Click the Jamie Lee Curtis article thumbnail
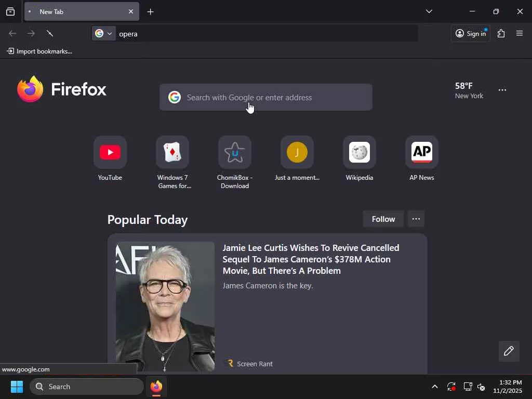Image resolution: width=532 pixels, height=399 pixels. [x=165, y=307]
